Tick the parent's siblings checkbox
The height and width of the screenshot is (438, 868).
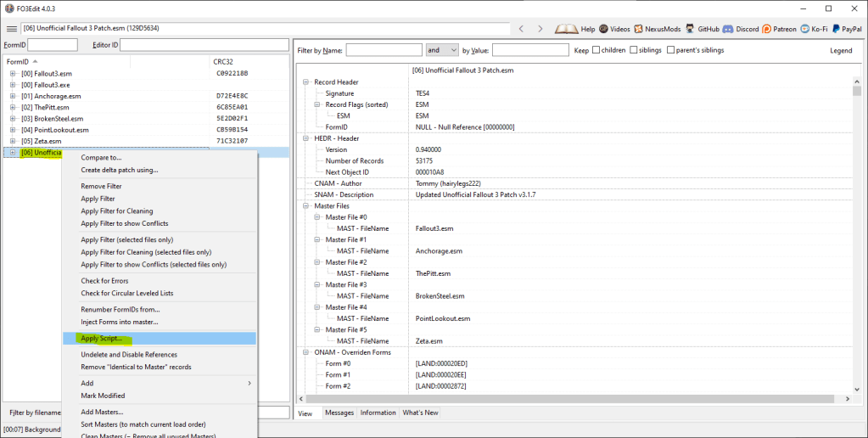(670, 50)
